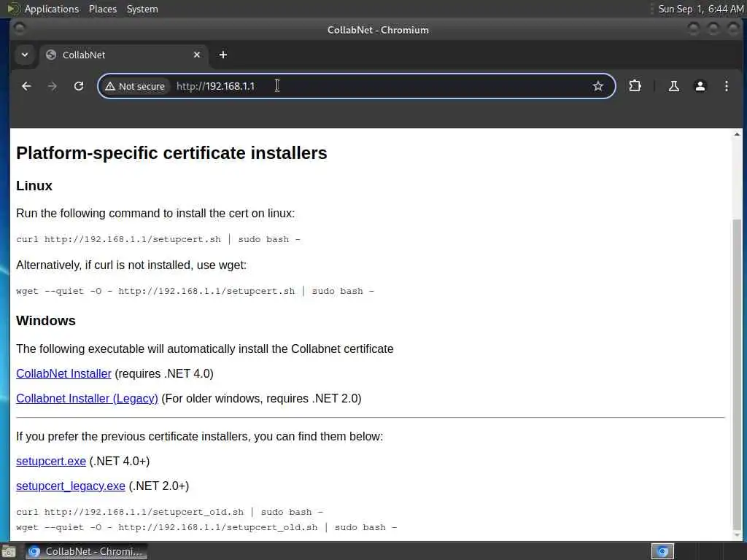Click the Windows heading

pos(46,321)
